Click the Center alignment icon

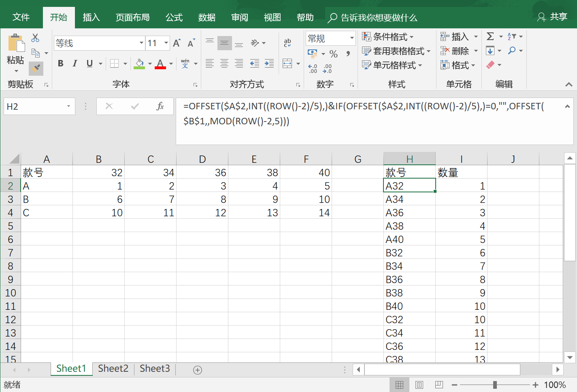224,63
